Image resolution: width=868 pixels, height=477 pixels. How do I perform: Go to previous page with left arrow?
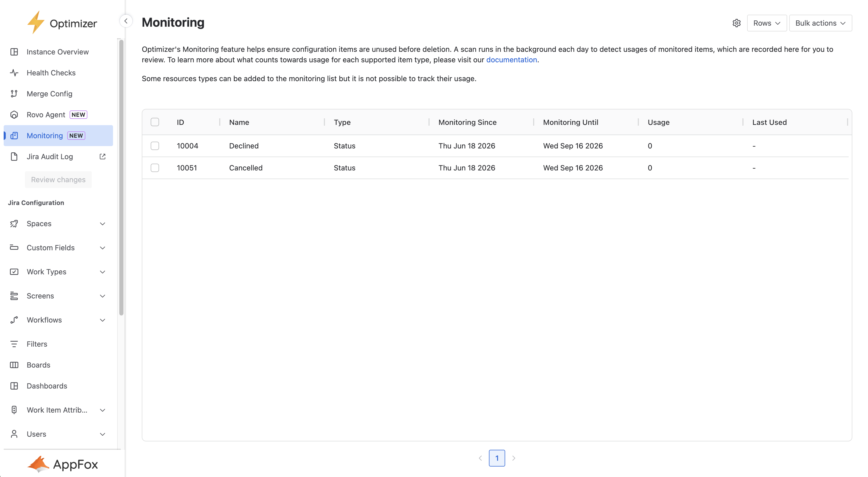click(480, 458)
